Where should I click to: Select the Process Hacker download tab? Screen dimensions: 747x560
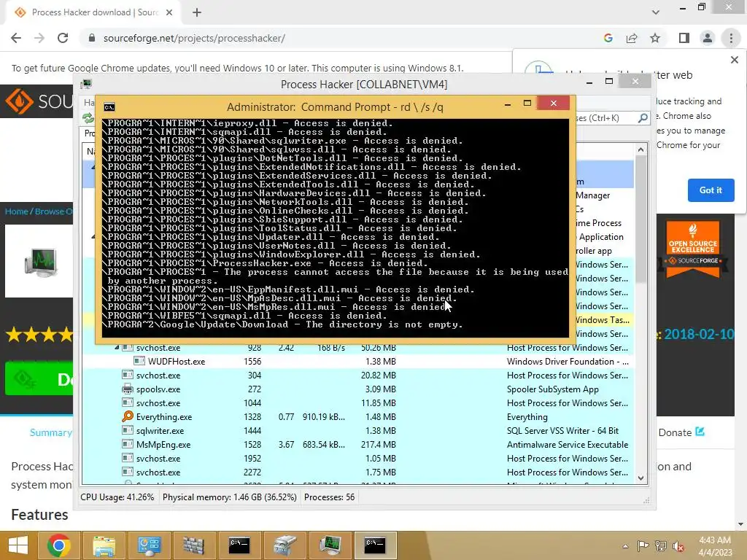pos(94,12)
